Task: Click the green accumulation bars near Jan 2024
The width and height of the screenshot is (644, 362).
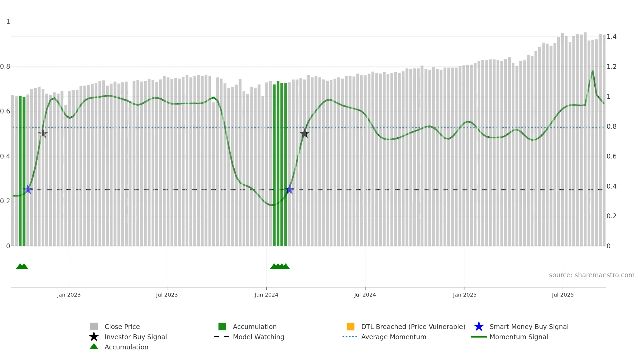Action: tap(280, 164)
